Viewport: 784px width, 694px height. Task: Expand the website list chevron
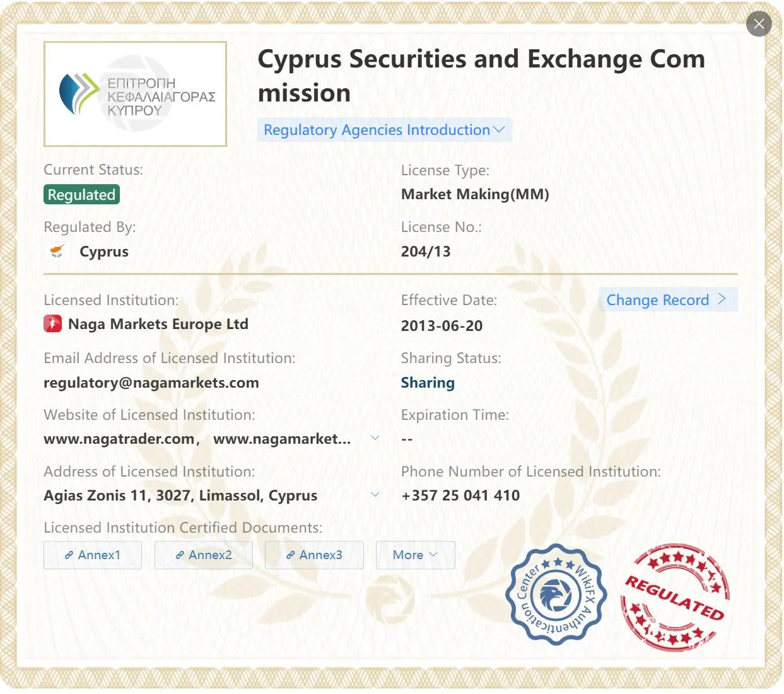pos(375,438)
